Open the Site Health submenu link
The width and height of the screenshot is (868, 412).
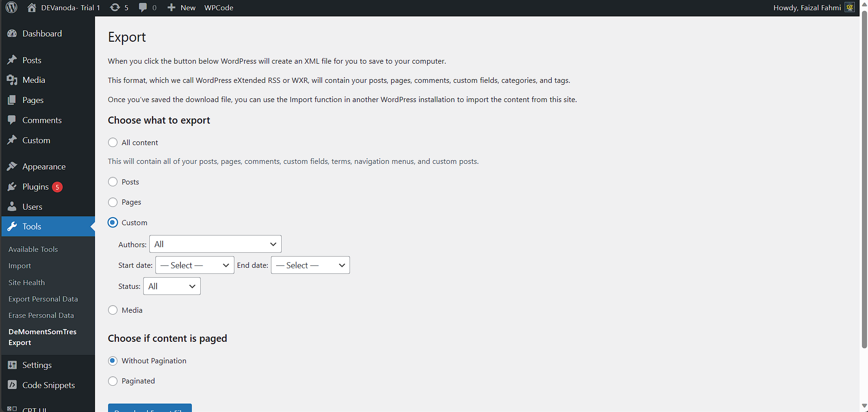pyautogui.click(x=27, y=283)
